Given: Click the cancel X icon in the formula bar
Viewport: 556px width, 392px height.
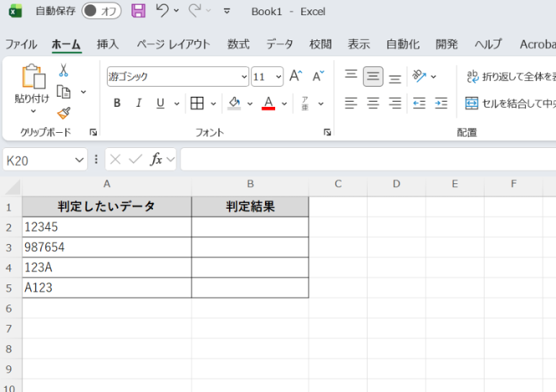Looking at the screenshot, I should point(116,160).
